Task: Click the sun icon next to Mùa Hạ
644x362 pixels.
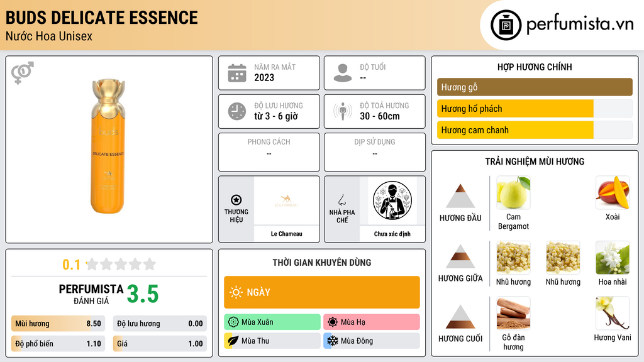Action: [333, 322]
